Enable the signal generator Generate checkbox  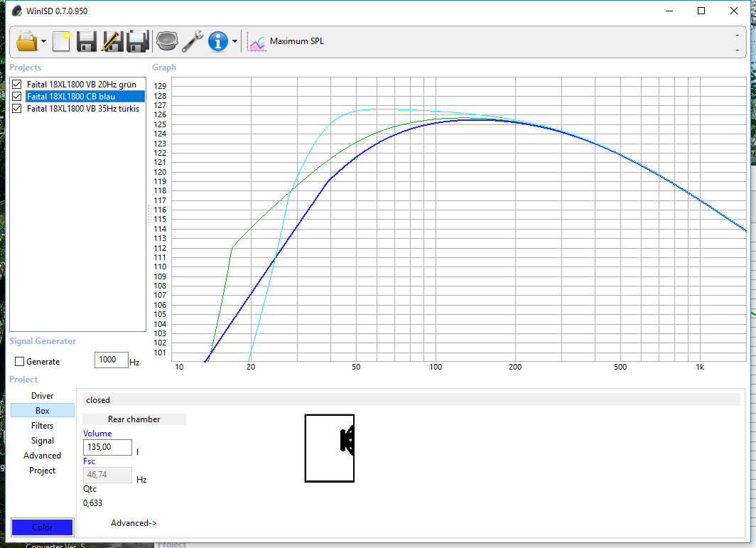click(20, 362)
